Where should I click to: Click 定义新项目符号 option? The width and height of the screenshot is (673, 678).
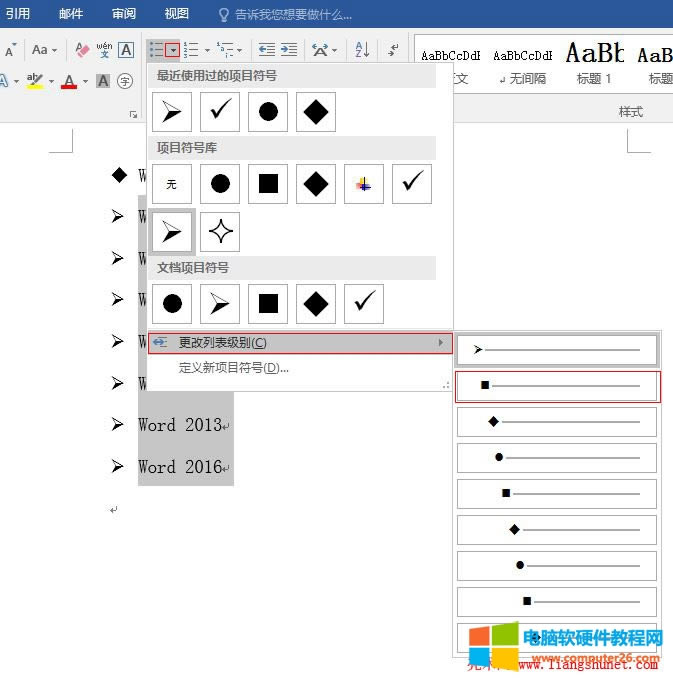pyautogui.click(x=233, y=368)
